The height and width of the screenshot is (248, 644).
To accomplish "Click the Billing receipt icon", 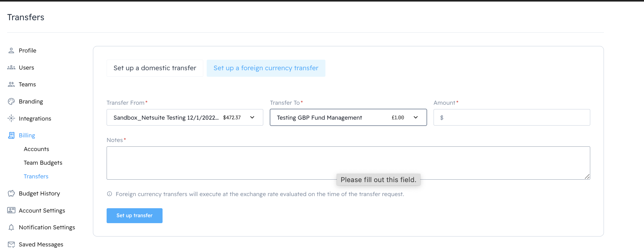I will pyautogui.click(x=11, y=135).
